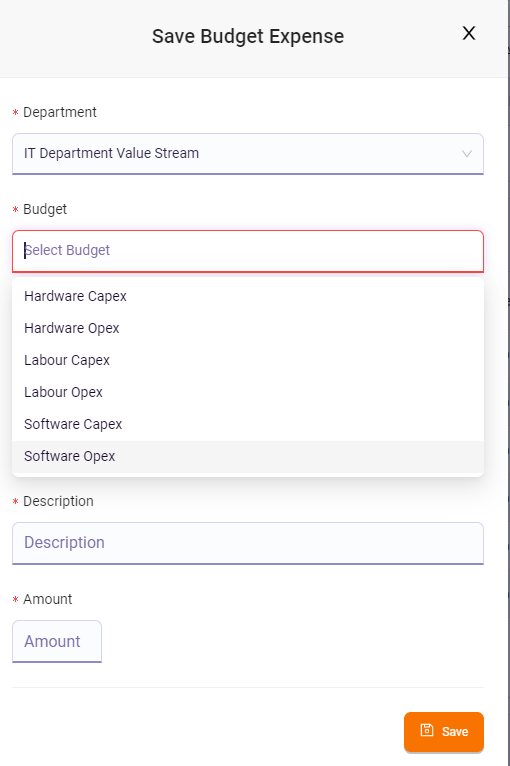Select highlighted Software Opex option
The width and height of the screenshot is (510, 766).
(x=248, y=456)
